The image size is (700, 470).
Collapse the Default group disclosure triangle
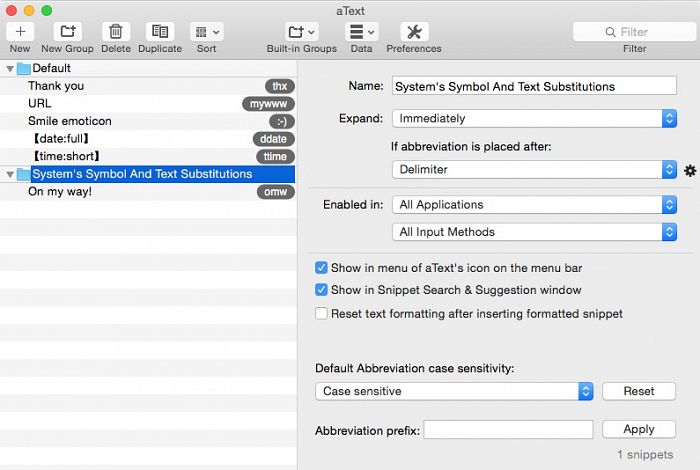(x=10, y=69)
